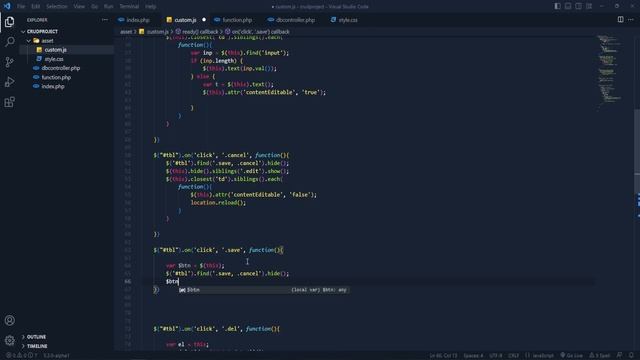Open the View menu
This screenshot has width=640, height=360.
[x=79, y=7]
